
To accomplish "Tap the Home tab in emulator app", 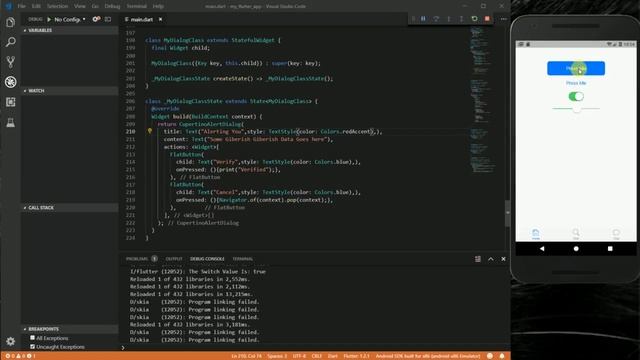I will pos(536,234).
